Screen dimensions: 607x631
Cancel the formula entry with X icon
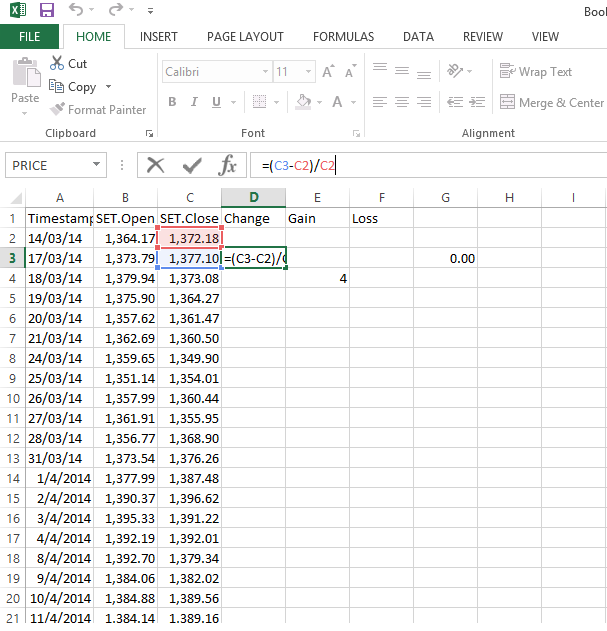[x=155, y=166]
